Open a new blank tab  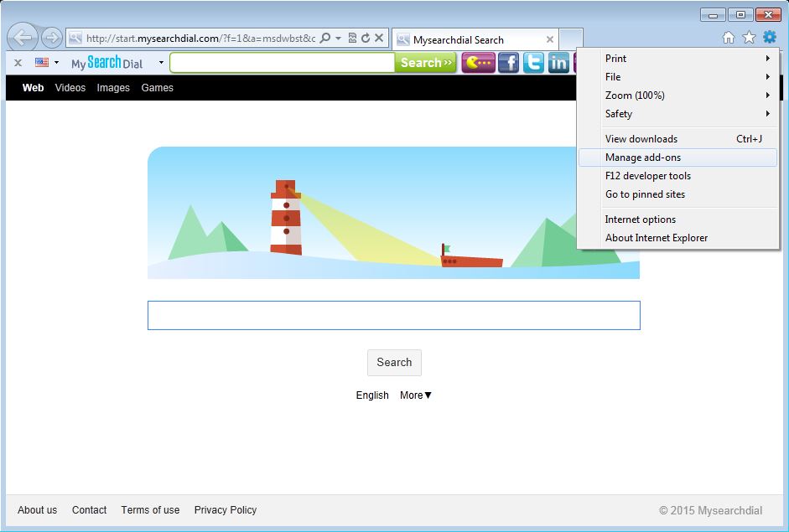[571, 39]
